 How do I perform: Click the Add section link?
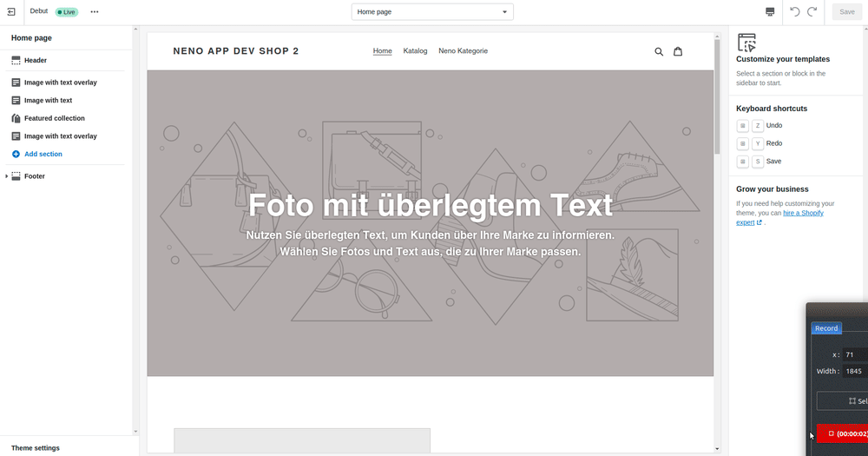coord(43,154)
